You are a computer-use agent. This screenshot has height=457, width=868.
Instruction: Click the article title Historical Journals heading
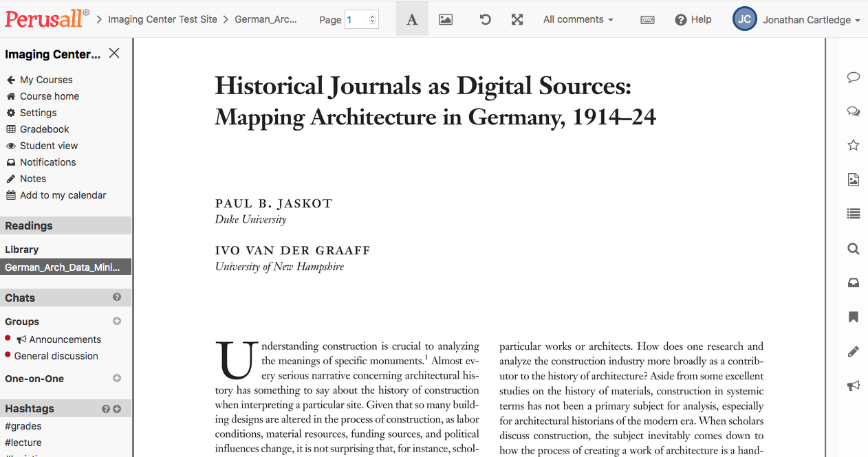pos(435,102)
